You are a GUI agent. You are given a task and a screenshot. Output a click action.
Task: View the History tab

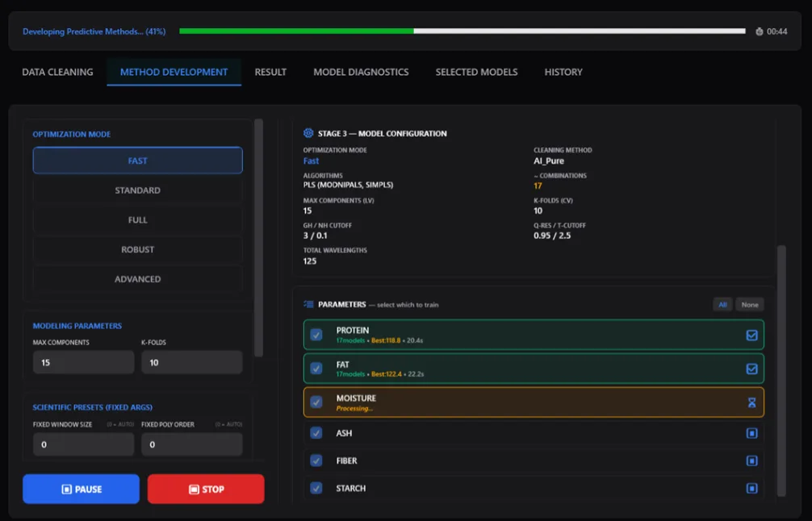563,72
